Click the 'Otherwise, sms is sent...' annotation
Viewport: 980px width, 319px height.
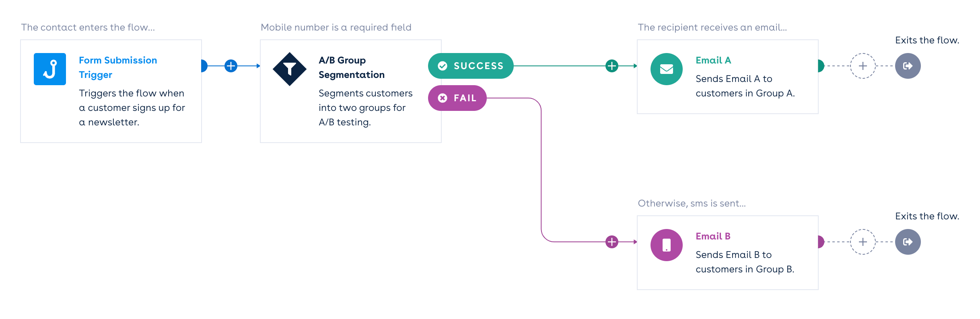tap(692, 203)
